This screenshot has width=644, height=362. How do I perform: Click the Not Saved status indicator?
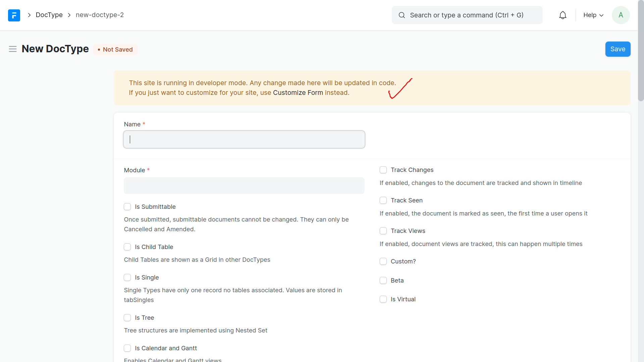pos(115,50)
